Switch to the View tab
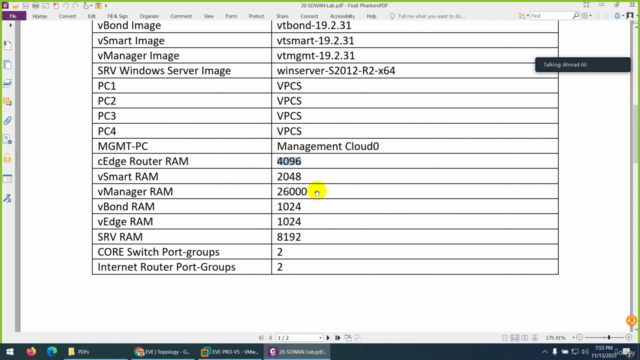This screenshot has width=640, height=360. coord(209,16)
